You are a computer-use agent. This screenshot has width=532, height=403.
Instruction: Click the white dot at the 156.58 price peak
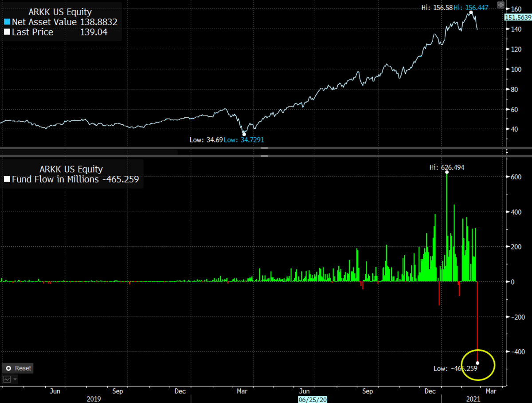tap(471, 12)
